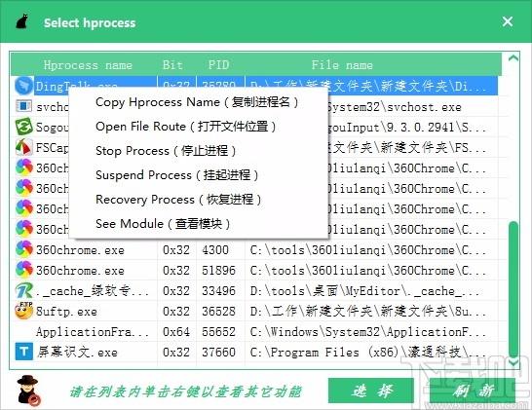
Task: Click PID value 36528
Action: click(x=218, y=312)
